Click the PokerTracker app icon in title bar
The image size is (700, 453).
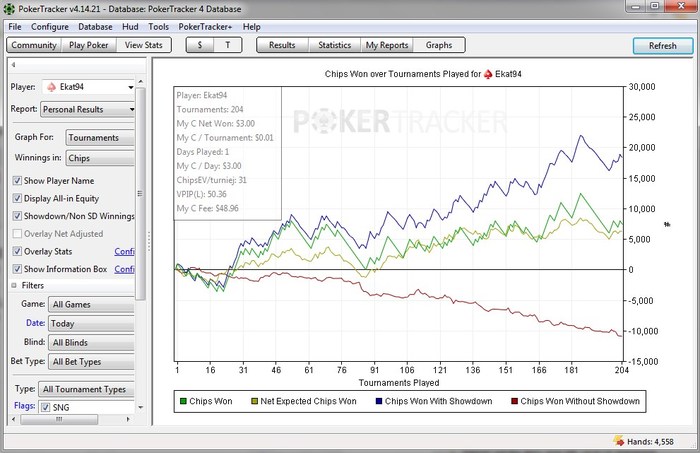click(x=9, y=8)
